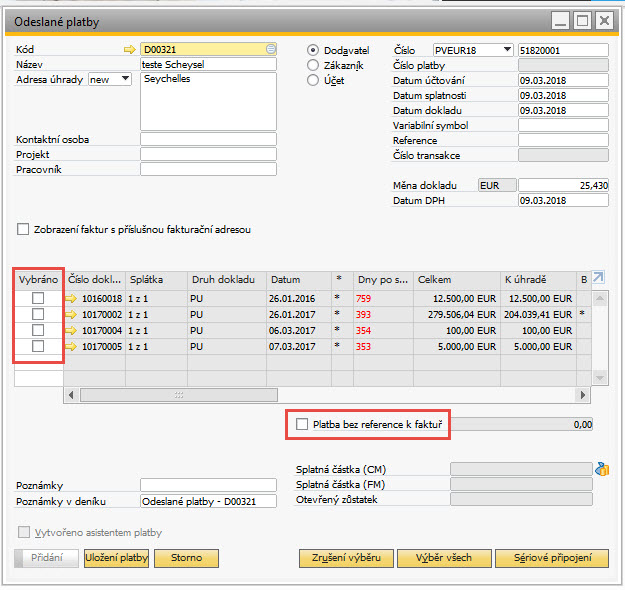Click the Poznámky v deníku field
The image size is (625, 590).
(208, 501)
